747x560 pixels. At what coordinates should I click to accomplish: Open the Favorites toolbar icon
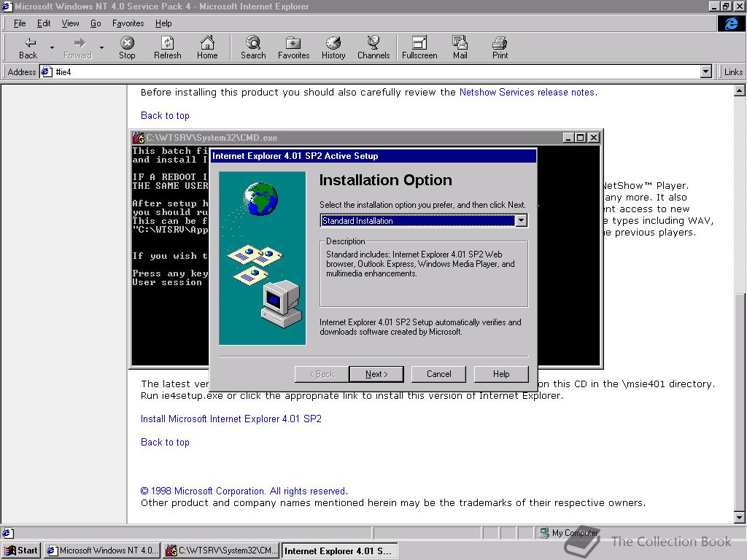293,47
